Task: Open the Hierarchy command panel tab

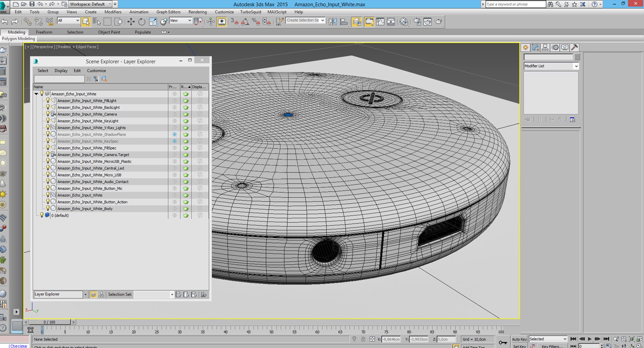Action: [545, 47]
